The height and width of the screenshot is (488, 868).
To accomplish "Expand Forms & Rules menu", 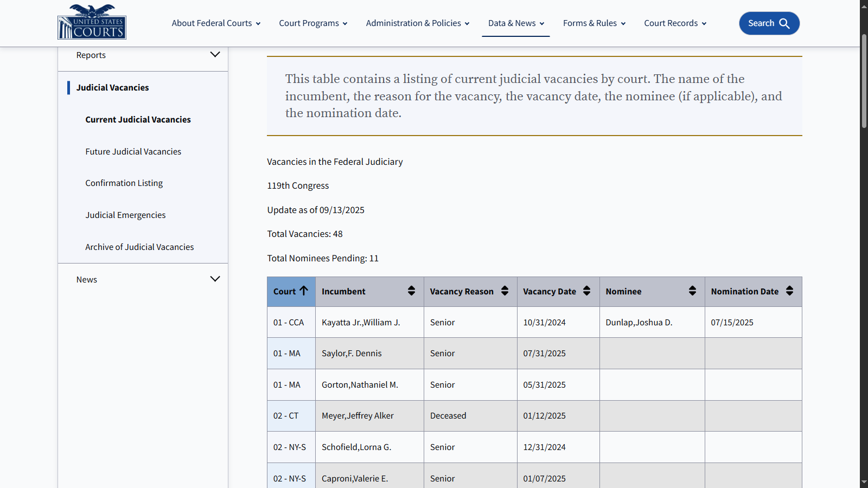I will coord(594,23).
